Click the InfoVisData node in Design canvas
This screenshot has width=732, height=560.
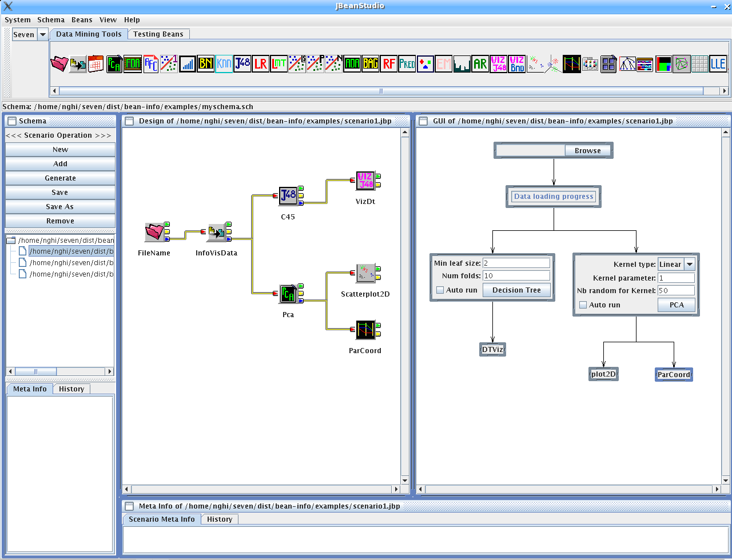tap(216, 232)
